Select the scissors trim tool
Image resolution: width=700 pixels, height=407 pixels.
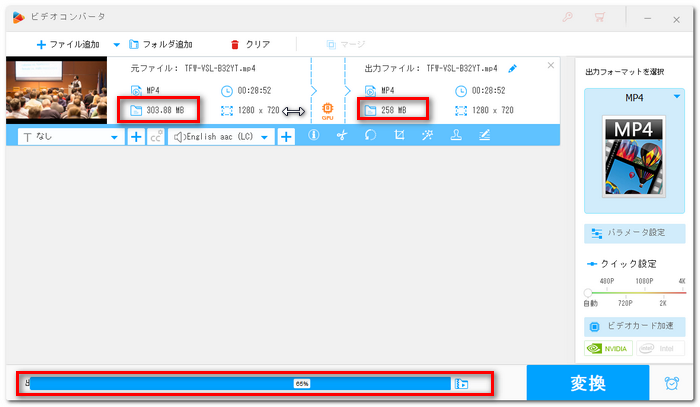tap(341, 137)
